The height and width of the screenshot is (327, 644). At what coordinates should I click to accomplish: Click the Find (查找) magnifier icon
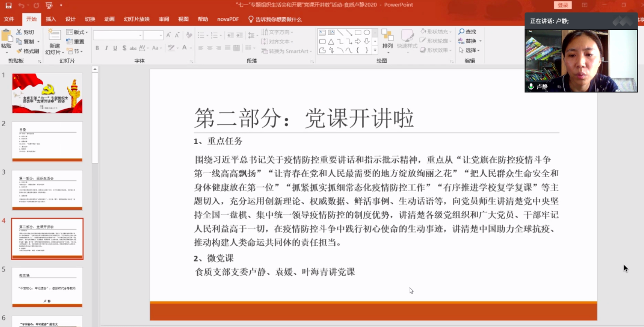pos(461,31)
